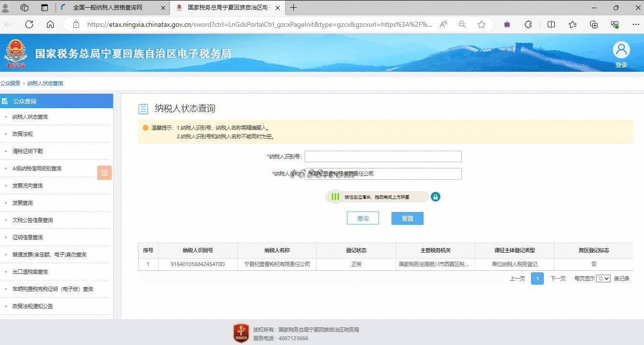644x345 pixels.
Task: Click 正常 registration status cell
Action: [356, 264]
